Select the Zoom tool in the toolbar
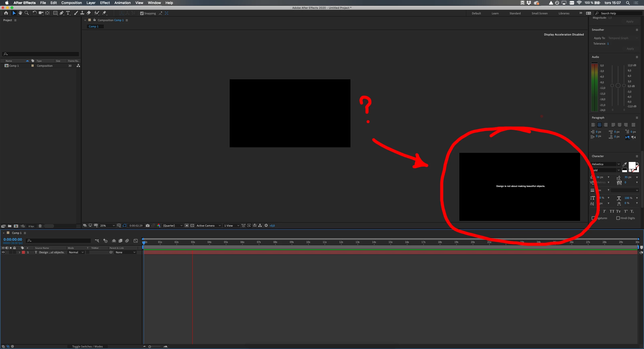The height and width of the screenshot is (349, 644). coord(27,13)
